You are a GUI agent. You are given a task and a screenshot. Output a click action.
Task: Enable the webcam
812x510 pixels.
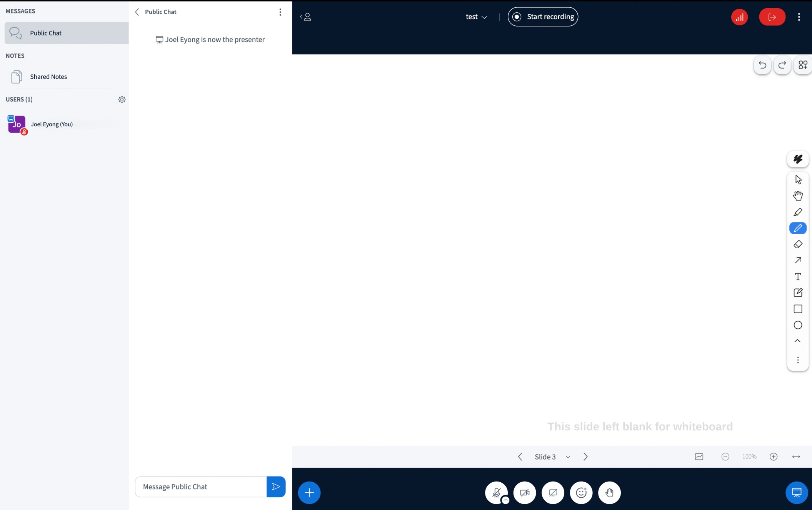point(525,492)
